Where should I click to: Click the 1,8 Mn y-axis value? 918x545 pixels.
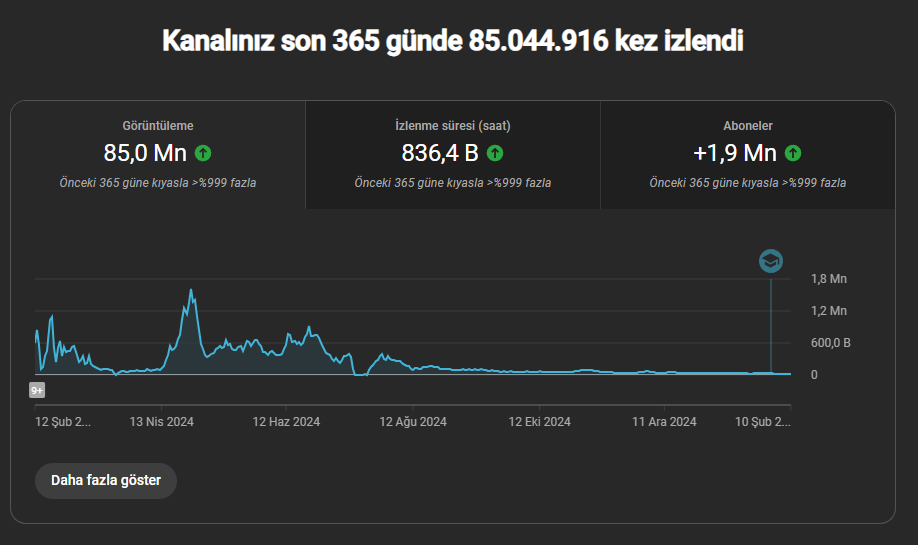tap(828, 279)
